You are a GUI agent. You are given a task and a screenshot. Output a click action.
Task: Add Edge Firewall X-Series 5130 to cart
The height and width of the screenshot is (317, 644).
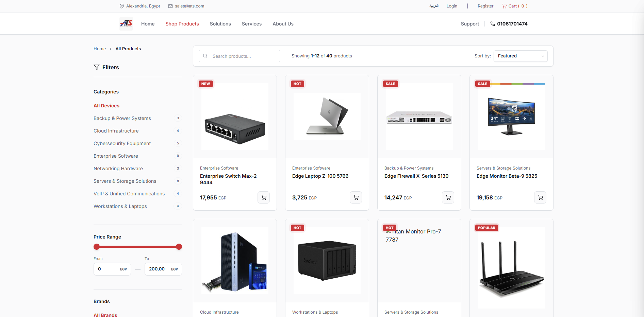tap(448, 197)
